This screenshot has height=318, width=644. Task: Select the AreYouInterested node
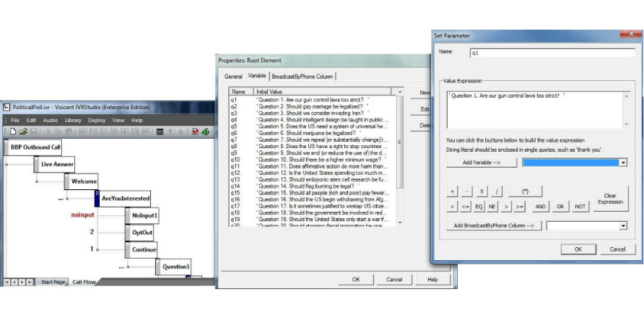[123, 198]
